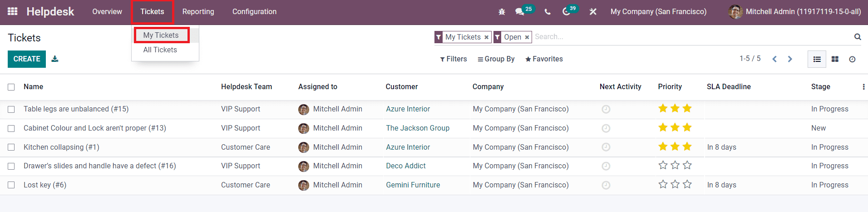This screenshot has width=868, height=212.
Task: Switch to Kanban view
Action: (x=835, y=59)
